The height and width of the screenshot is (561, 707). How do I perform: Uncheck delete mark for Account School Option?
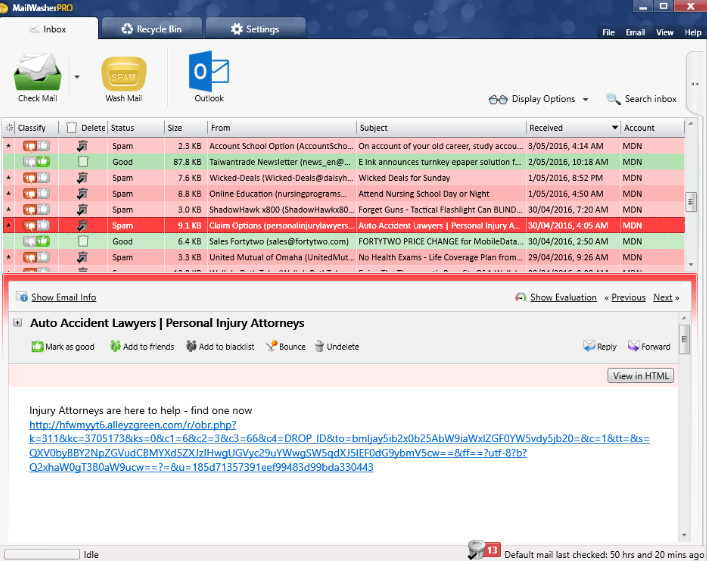coord(82,146)
